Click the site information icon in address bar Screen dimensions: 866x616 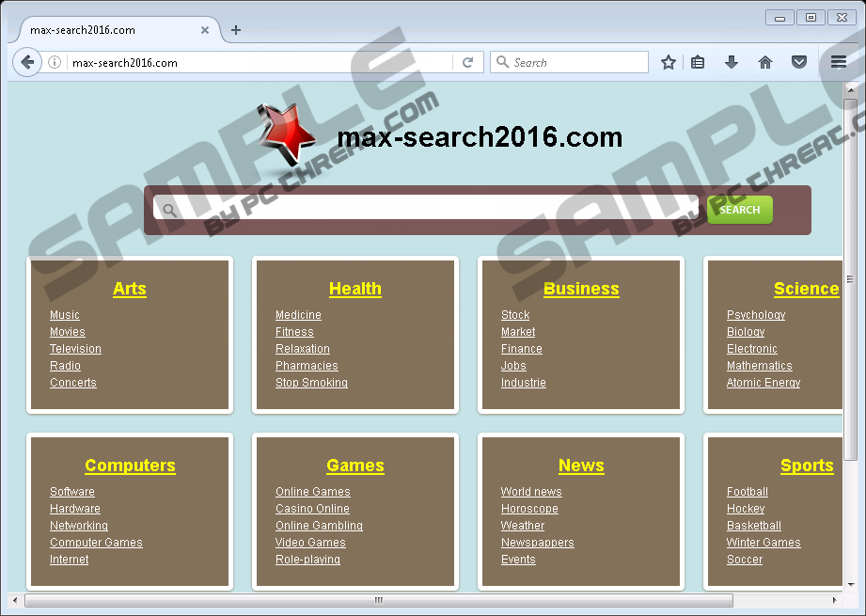(55, 63)
